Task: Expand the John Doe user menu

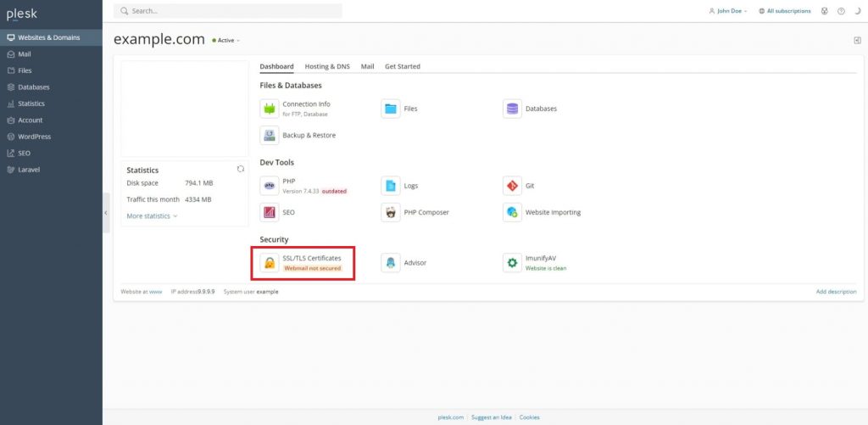Action: tap(728, 11)
